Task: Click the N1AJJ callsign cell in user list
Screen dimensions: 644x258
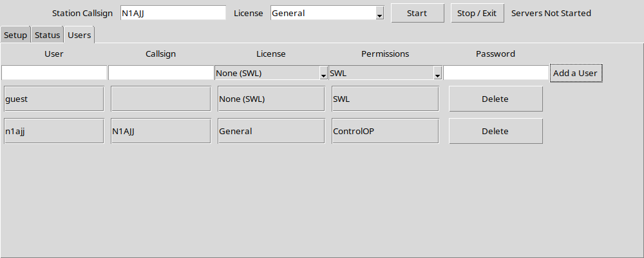Action: (x=161, y=131)
